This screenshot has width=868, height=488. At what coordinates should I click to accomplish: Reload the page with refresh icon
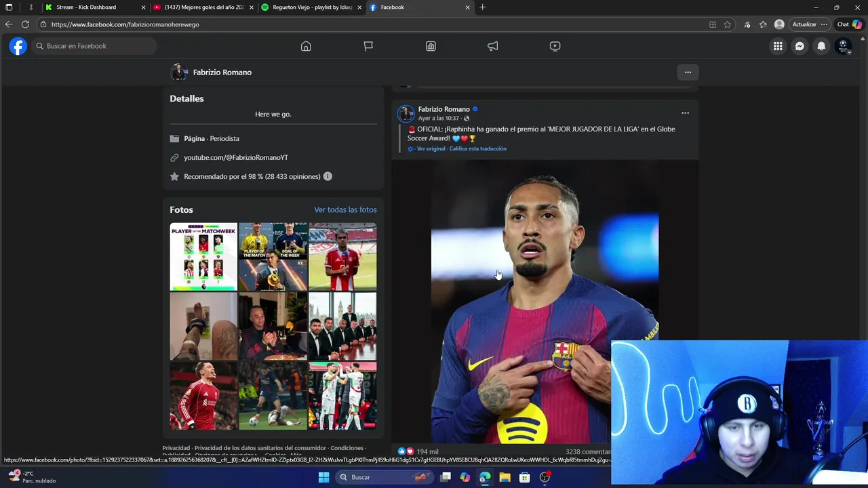[x=25, y=24]
